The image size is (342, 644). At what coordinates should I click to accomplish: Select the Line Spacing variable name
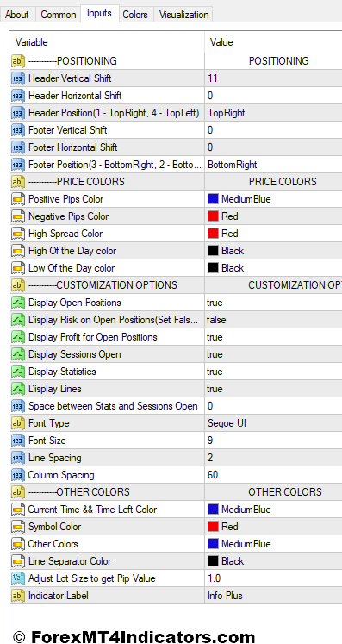54,458
